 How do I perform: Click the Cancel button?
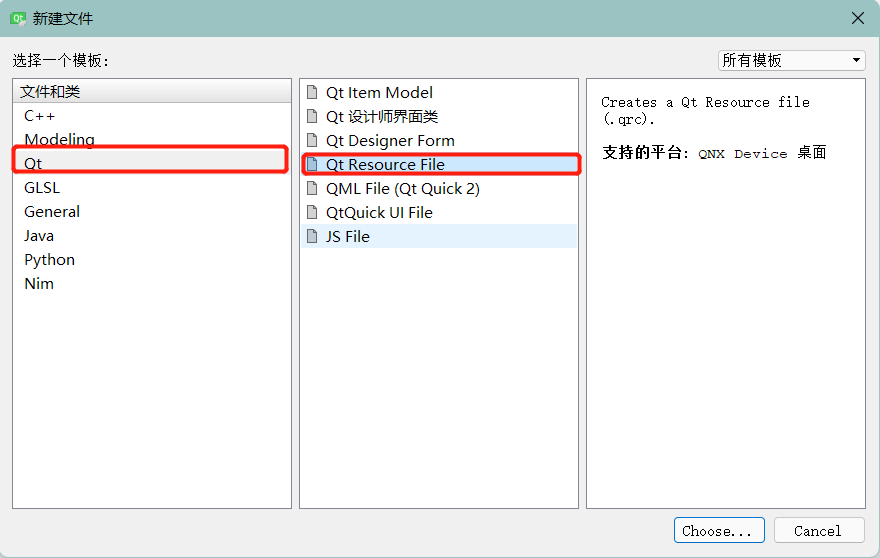pyautogui.click(x=819, y=530)
